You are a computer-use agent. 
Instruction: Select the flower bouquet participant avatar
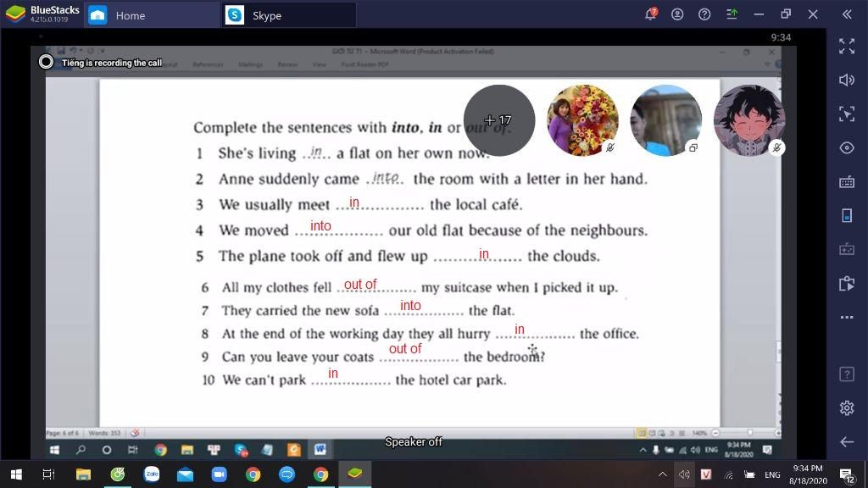(x=582, y=120)
